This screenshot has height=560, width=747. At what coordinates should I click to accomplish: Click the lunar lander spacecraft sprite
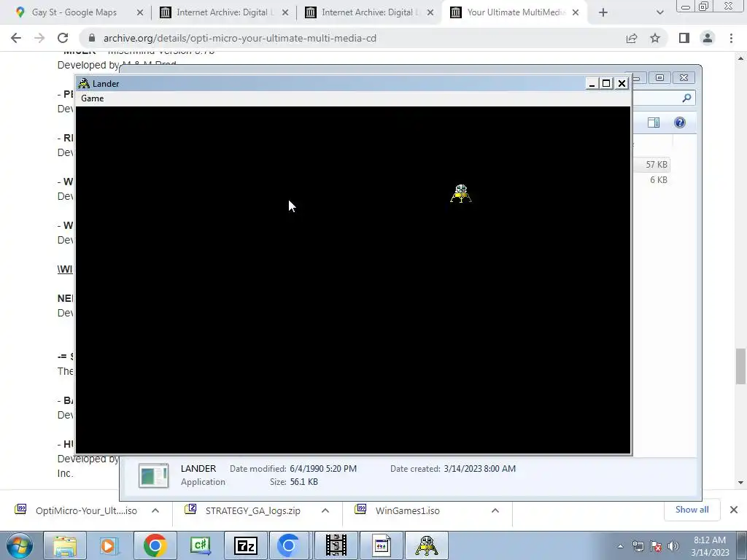461,194
